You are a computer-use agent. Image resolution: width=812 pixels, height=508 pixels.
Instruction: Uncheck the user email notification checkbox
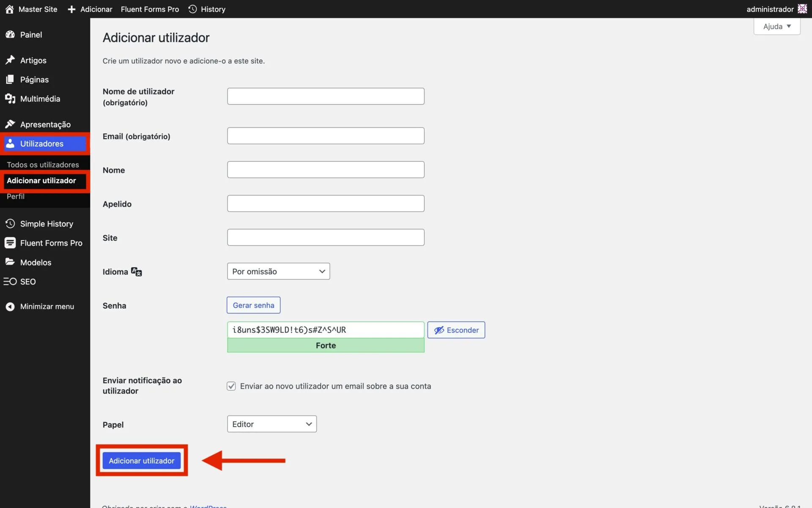[x=231, y=386]
